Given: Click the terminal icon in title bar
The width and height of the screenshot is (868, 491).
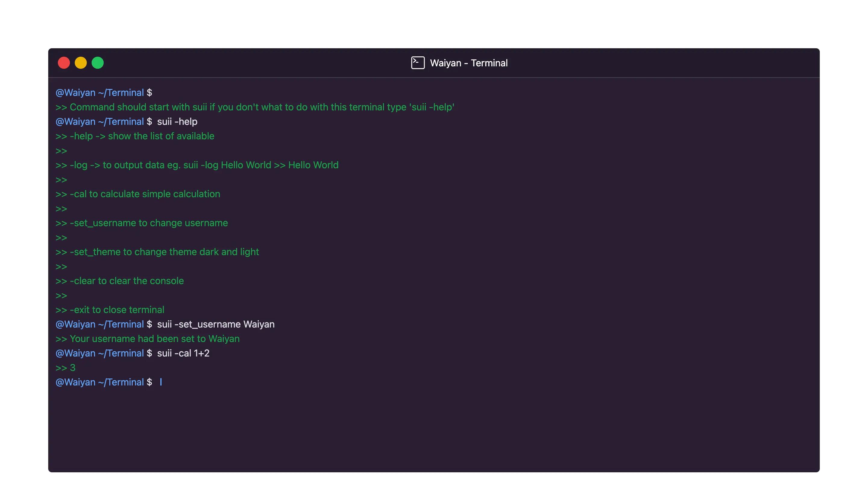Looking at the screenshot, I should pos(418,63).
